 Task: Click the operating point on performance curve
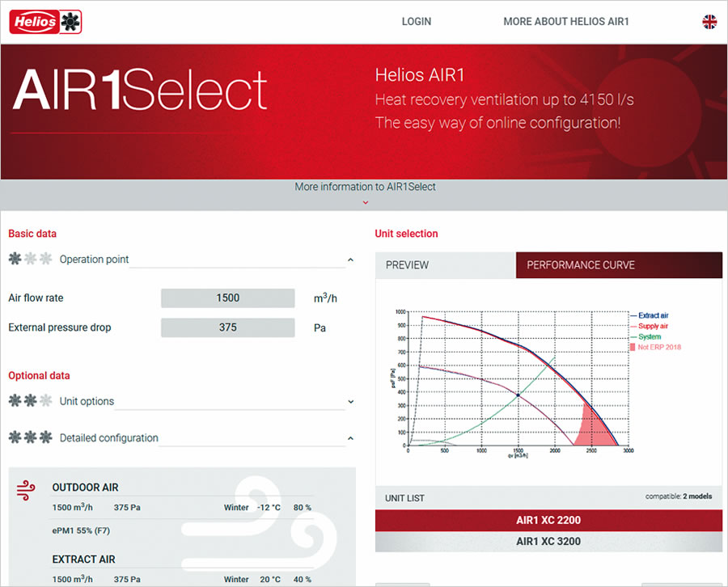[x=518, y=395]
